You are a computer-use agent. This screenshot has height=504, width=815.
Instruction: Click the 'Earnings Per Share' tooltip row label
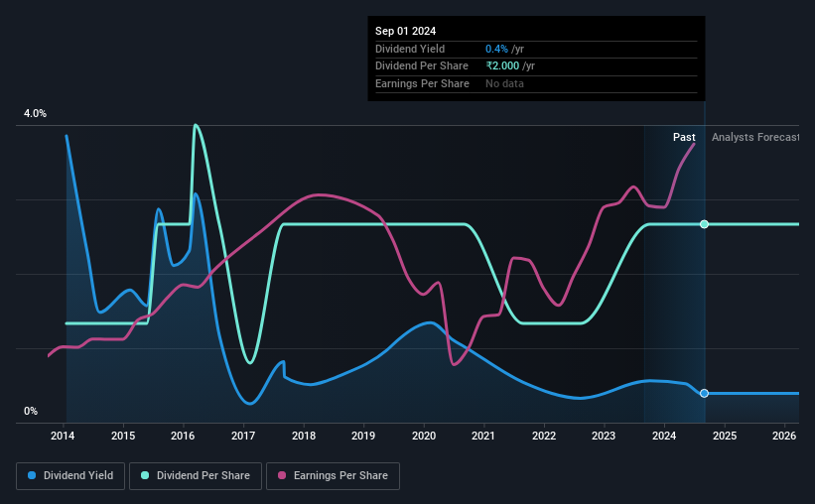(x=422, y=83)
